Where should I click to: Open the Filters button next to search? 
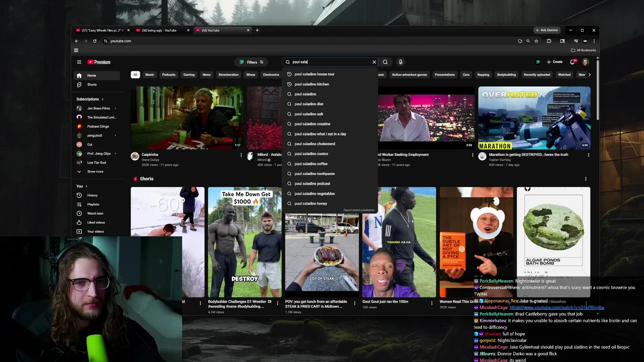click(252, 62)
